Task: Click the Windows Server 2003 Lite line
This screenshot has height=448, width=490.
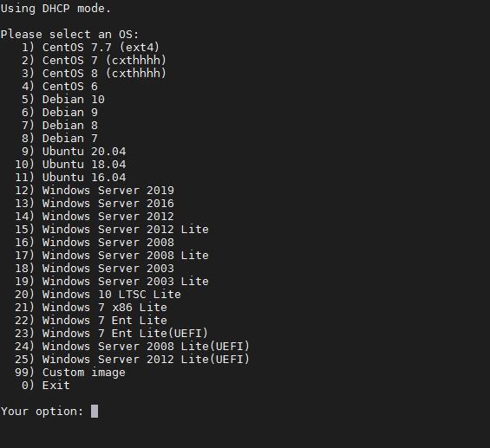Action: [112, 282]
